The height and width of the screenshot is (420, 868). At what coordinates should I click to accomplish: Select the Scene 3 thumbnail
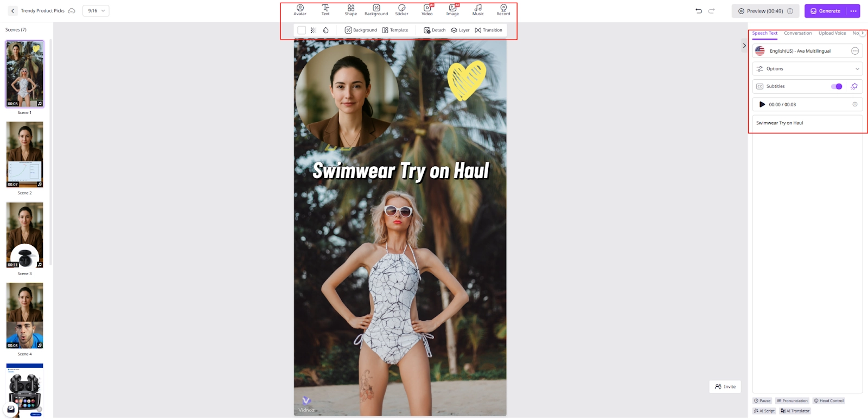[24, 235]
